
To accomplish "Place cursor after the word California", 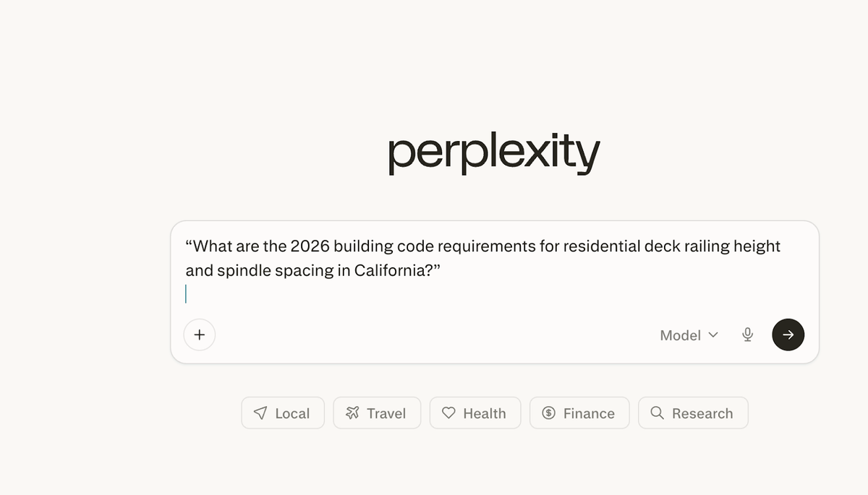I will click(425, 271).
